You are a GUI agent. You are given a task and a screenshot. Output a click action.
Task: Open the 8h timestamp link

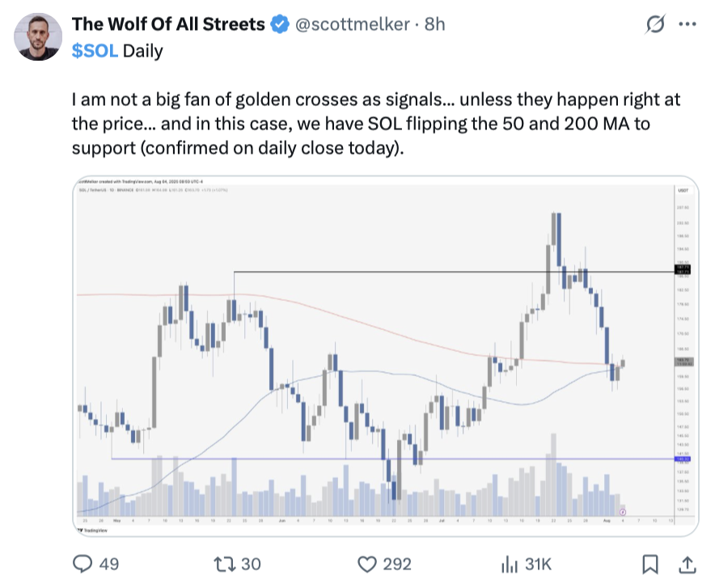click(x=435, y=24)
